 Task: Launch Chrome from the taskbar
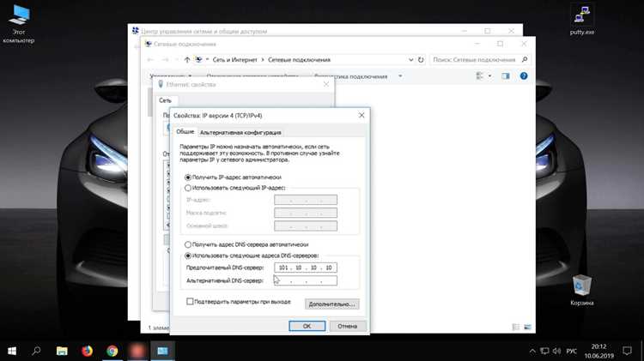pyautogui.click(x=112, y=351)
